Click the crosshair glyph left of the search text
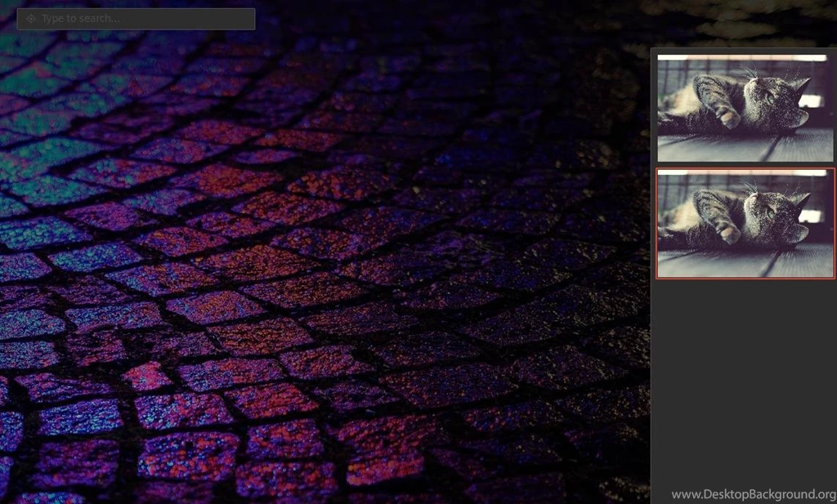The image size is (837, 504). point(31,19)
